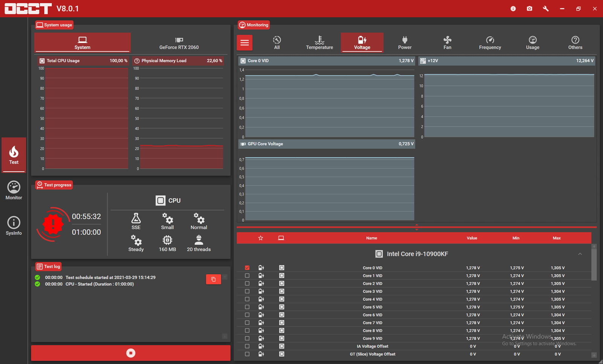Sort sensors by Value column
The width and height of the screenshot is (603, 364).
(472, 238)
